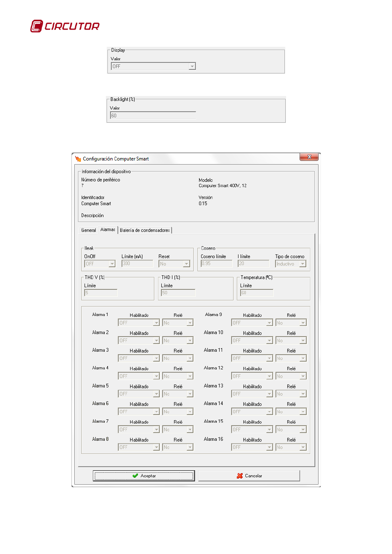
Task: Open Alarma 13 Relé dropdown
Action: pos(291,394)
